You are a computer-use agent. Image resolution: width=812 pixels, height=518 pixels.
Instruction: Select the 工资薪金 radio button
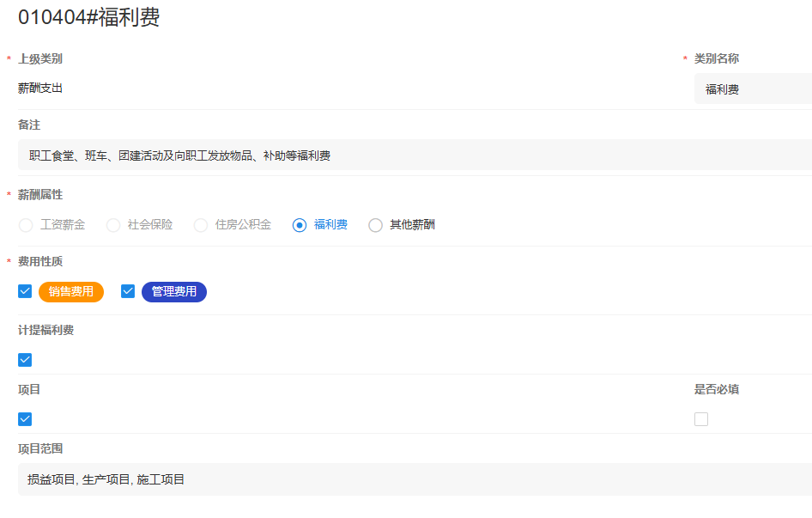click(x=26, y=225)
